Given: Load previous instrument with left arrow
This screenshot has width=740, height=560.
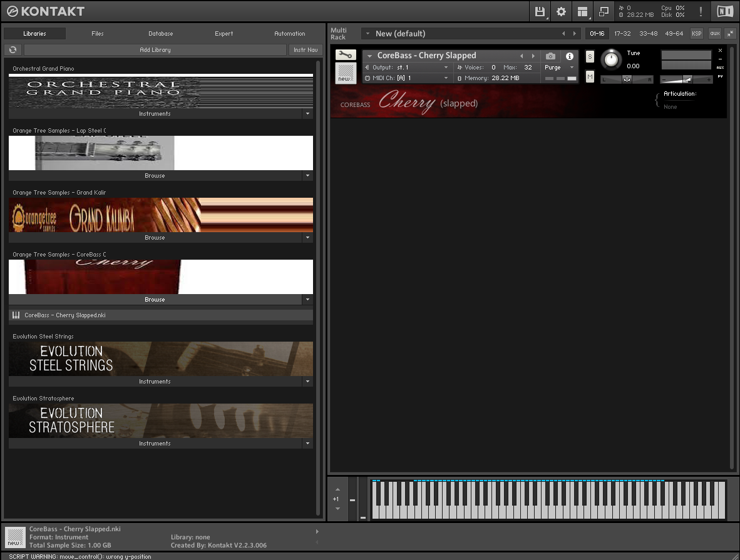Looking at the screenshot, I should pyautogui.click(x=522, y=56).
